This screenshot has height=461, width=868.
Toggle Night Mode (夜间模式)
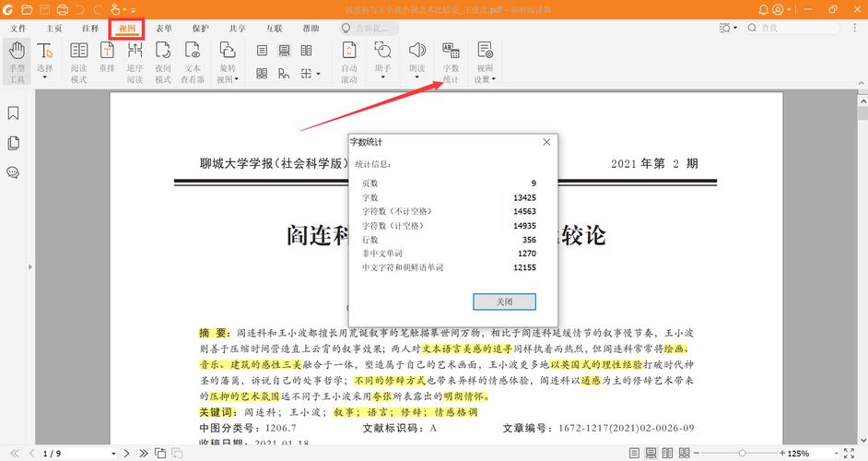click(x=163, y=62)
